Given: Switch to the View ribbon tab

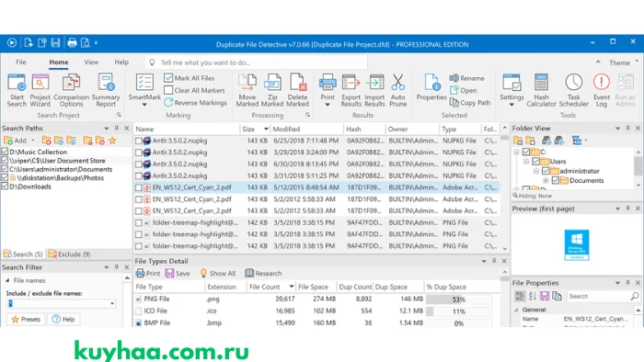Looking at the screenshot, I should (91, 62).
